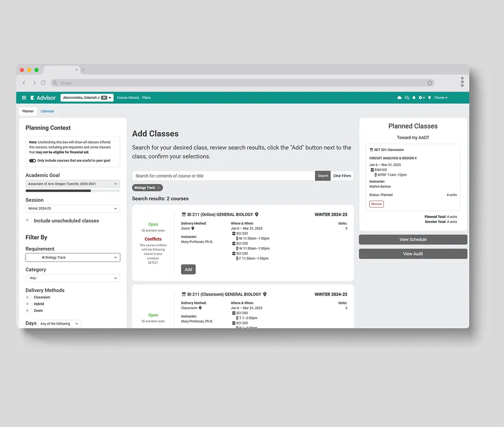
Task: Open Course History in the header
Action: click(x=128, y=97)
